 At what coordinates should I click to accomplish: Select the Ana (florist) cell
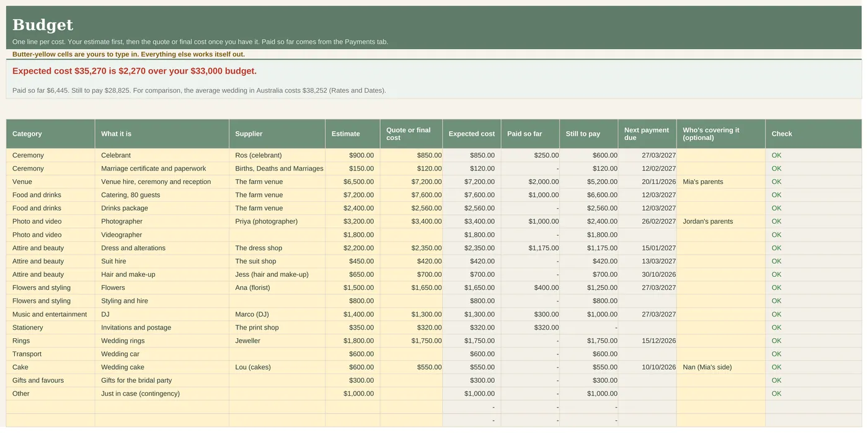pos(277,288)
